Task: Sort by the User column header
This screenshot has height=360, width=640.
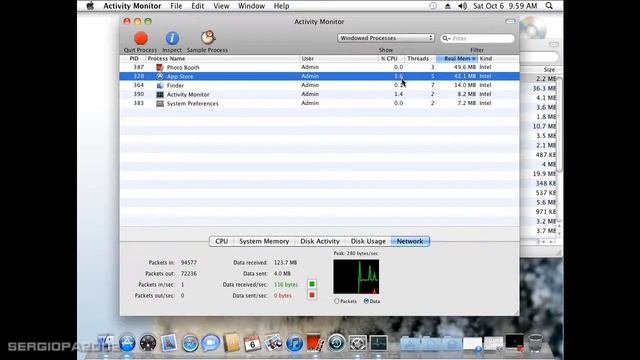Action: (339, 59)
